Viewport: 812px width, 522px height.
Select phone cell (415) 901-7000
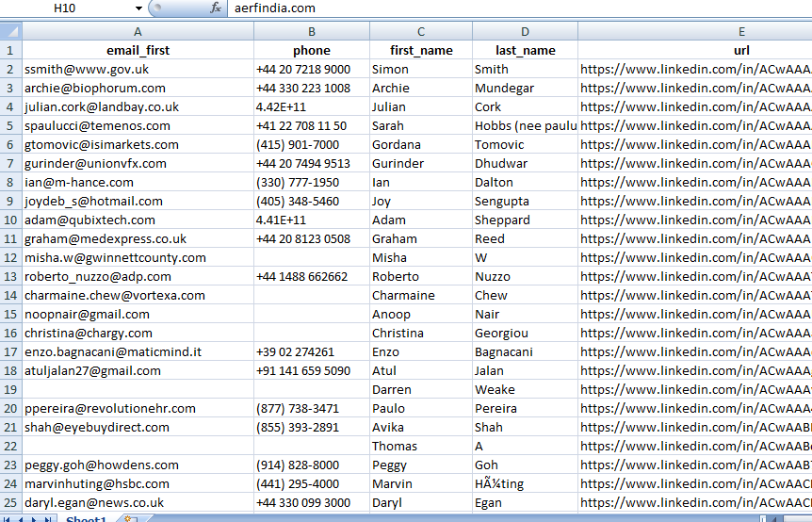pyautogui.click(x=312, y=144)
